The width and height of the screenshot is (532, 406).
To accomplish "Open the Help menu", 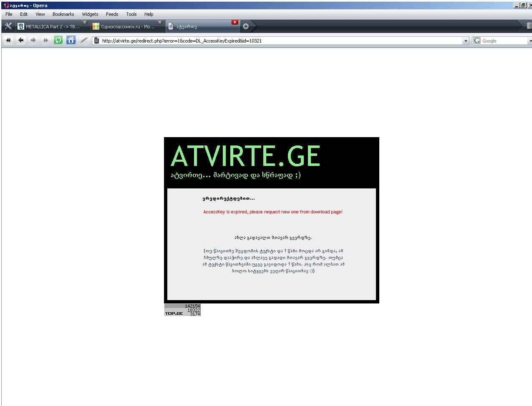I will (149, 14).
